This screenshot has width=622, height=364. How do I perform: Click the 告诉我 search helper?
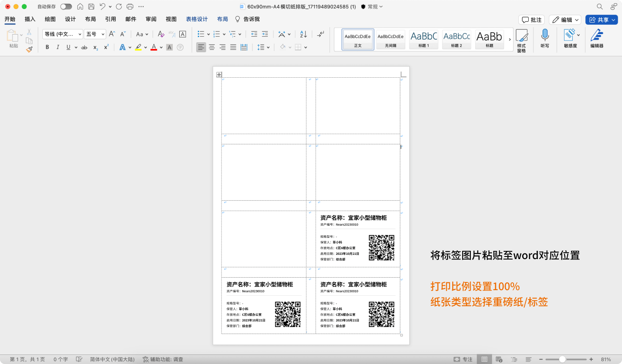coord(248,19)
